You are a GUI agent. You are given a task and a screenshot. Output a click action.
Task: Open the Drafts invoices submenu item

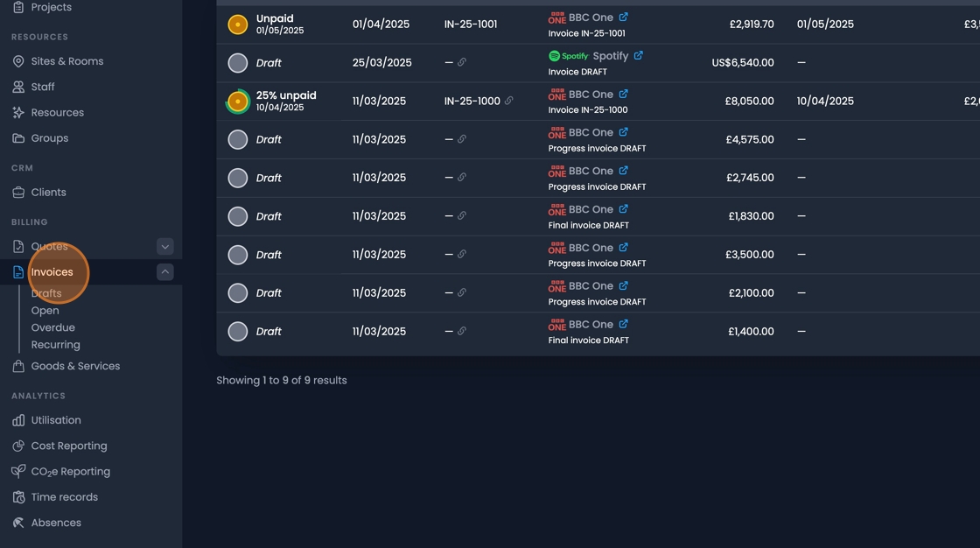[46, 293]
